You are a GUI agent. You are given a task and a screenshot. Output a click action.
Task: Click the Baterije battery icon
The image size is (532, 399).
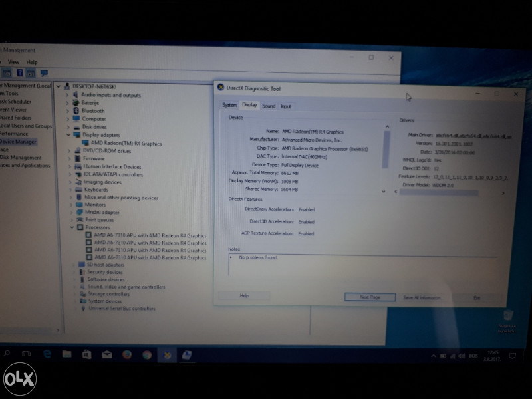click(x=76, y=103)
